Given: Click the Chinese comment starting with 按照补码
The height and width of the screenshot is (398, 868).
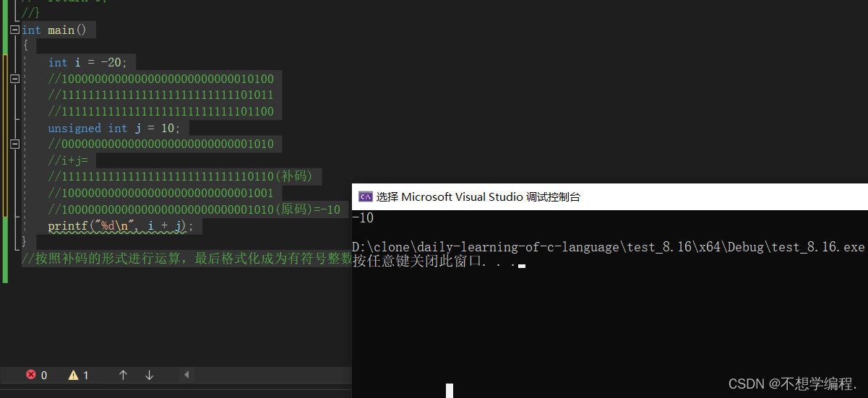Looking at the screenshot, I should pyautogui.click(x=186, y=259).
